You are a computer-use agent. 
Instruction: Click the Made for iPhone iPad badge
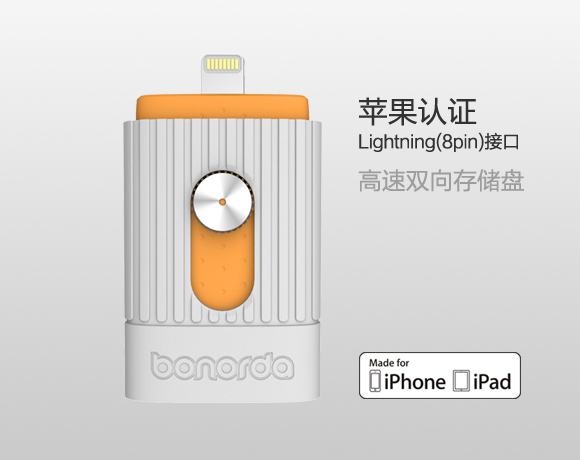[440, 375]
